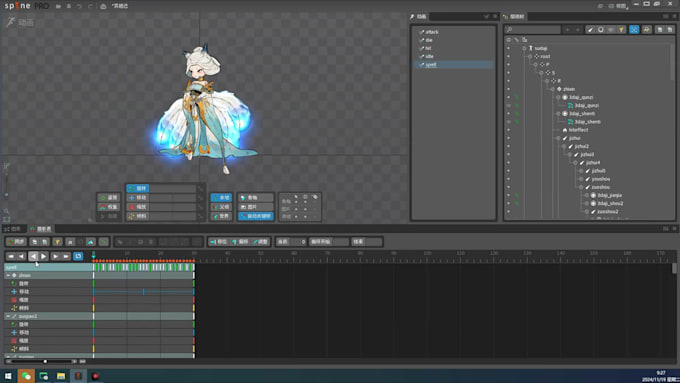This screenshot has height=383, width=680.
Task: Click the Shift button in dopesheet toolbar
Action: [219, 242]
